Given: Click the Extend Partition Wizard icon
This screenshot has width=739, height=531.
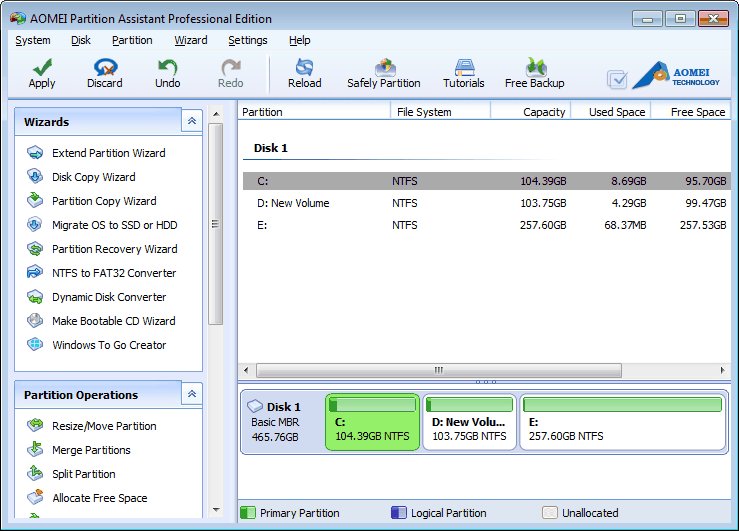Looking at the screenshot, I should 35,153.
